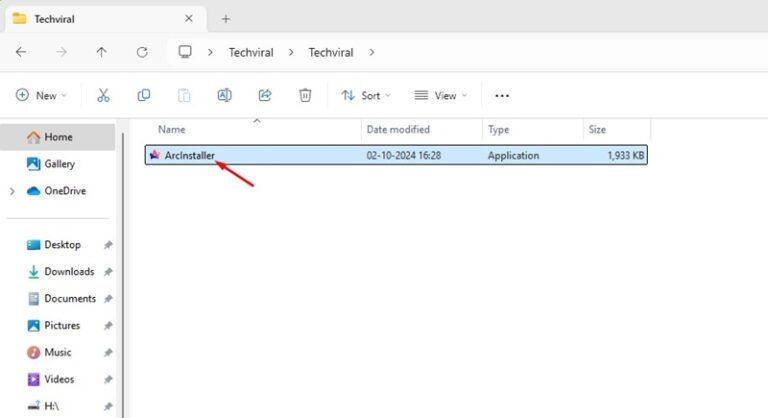
Task: Open the See more options menu
Action: pos(502,96)
